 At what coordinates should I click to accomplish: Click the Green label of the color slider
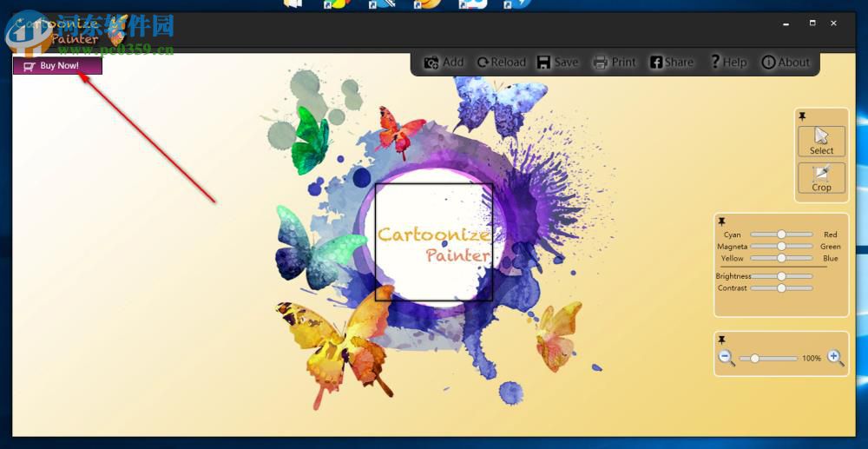[x=831, y=247]
